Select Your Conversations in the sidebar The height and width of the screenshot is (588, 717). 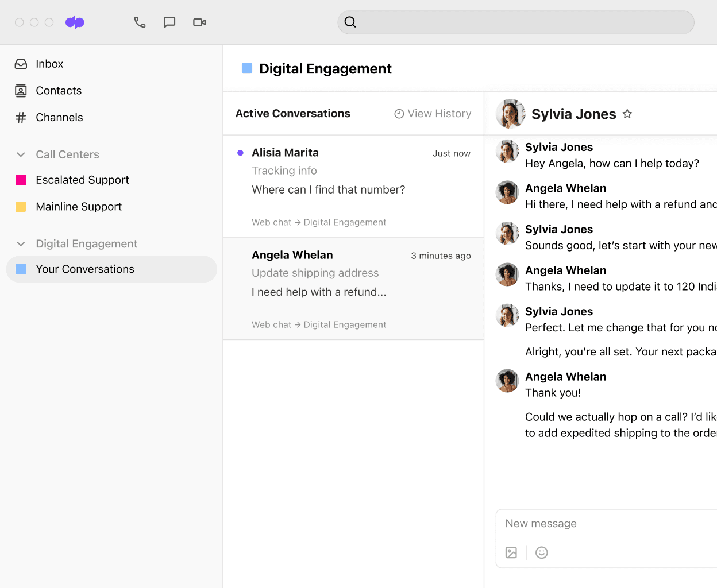coord(85,269)
